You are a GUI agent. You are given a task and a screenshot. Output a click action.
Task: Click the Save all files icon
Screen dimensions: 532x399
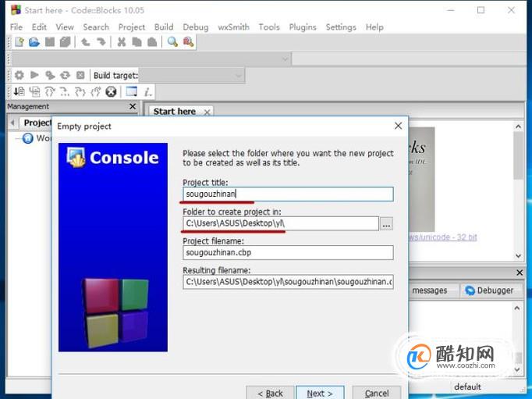(66, 42)
